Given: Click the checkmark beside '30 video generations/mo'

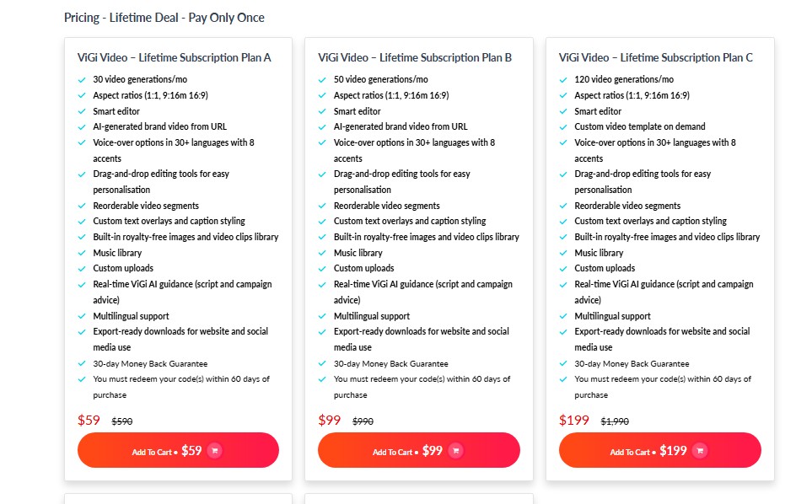Looking at the screenshot, I should (x=81, y=80).
